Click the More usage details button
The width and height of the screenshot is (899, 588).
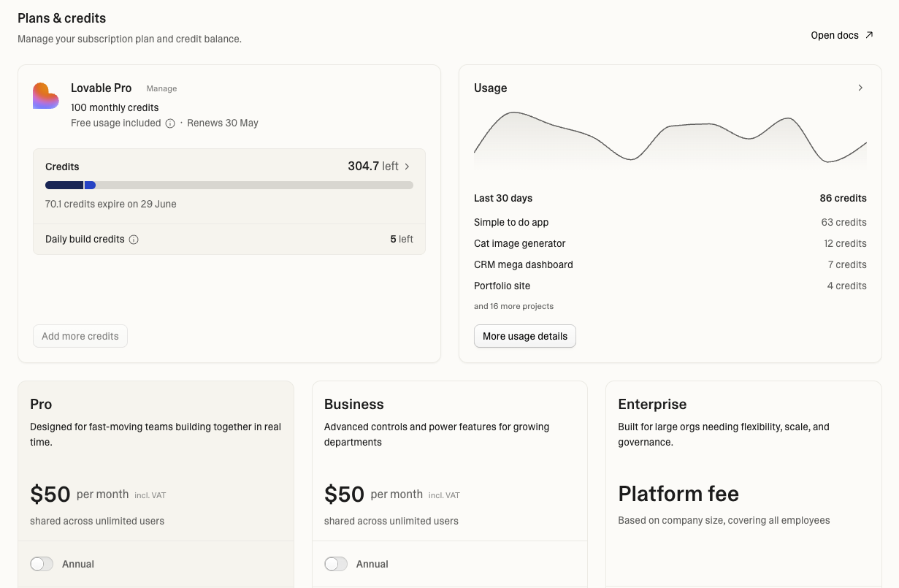coord(525,336)
